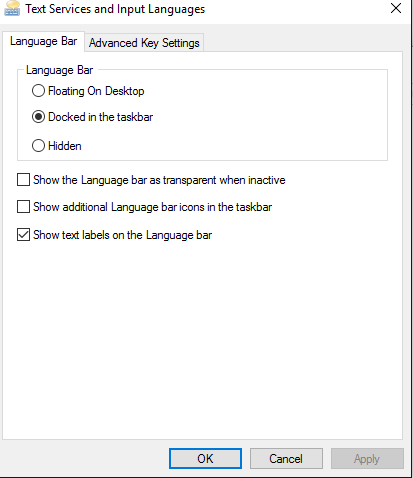Click the dialog title text in the title bar
The width and height of the screenshot is (413, 478).
pyautogui.click(x=115, y=9)
